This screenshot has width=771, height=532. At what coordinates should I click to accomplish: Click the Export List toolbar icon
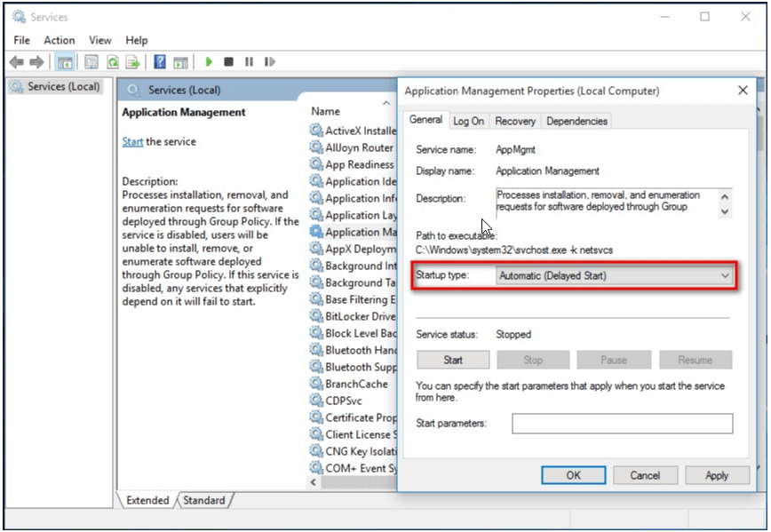[132, 62]
